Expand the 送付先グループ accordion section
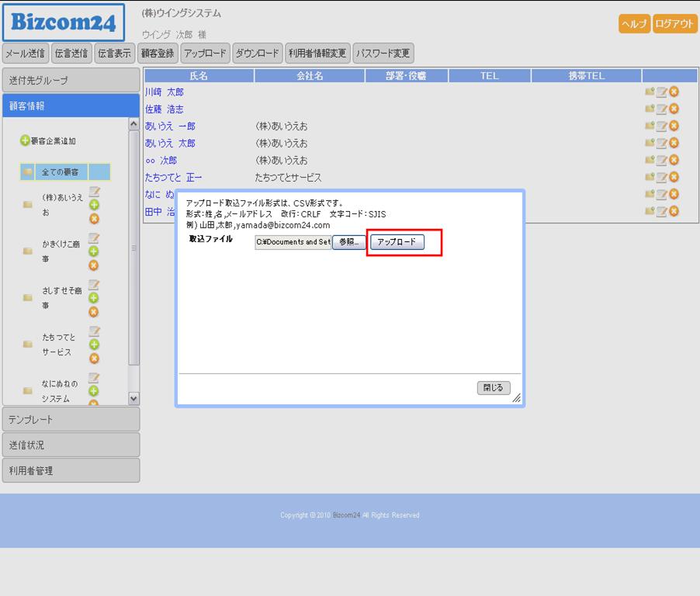 [71, 80]
